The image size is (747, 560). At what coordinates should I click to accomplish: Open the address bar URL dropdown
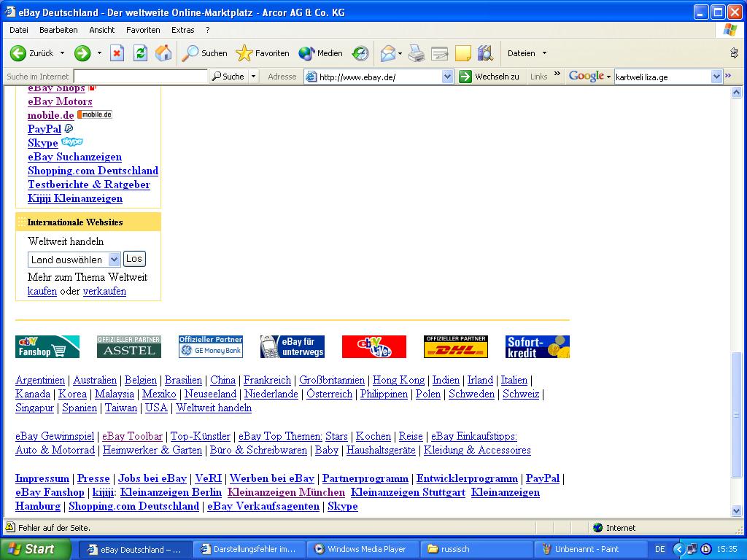tap(447, 76)
